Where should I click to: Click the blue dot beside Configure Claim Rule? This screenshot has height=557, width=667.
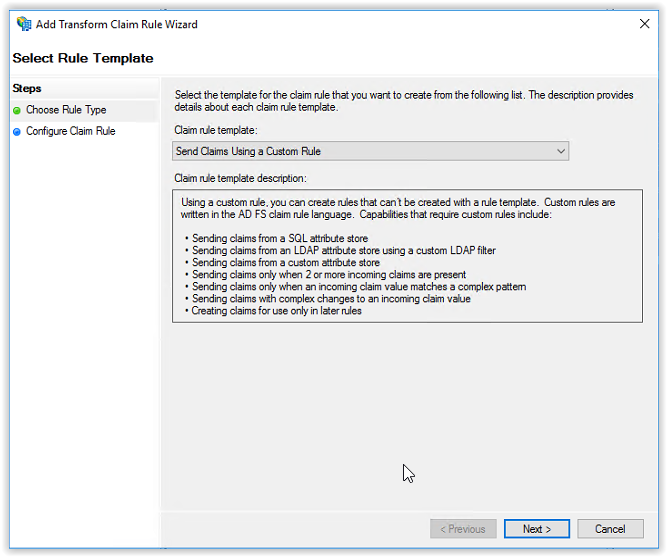[x=17, y=132]
